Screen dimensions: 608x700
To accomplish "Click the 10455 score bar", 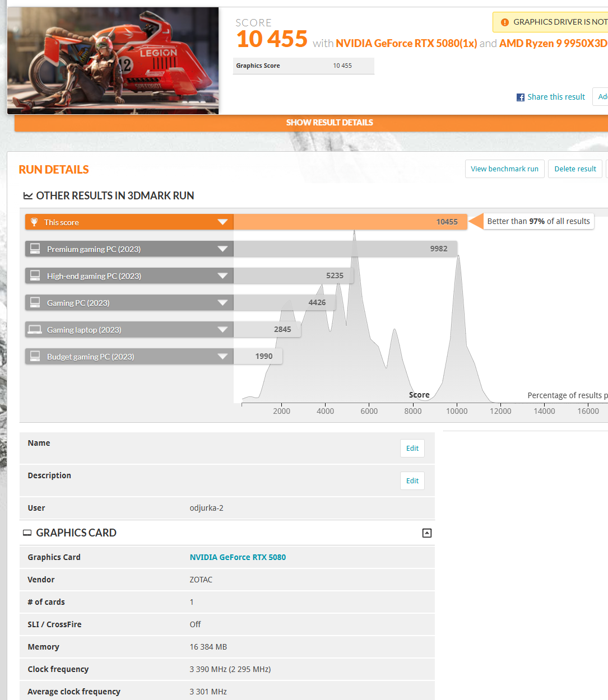I will coord(350,222).
